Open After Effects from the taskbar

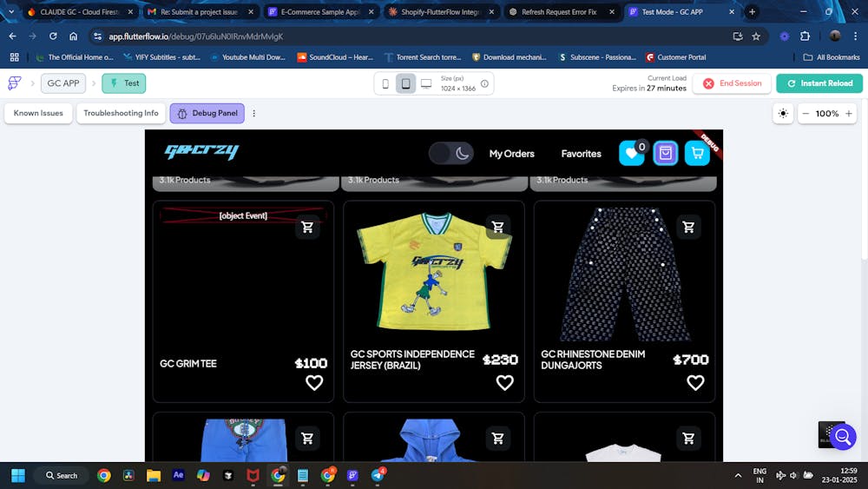pyautogui.click(x=178, y=475)
